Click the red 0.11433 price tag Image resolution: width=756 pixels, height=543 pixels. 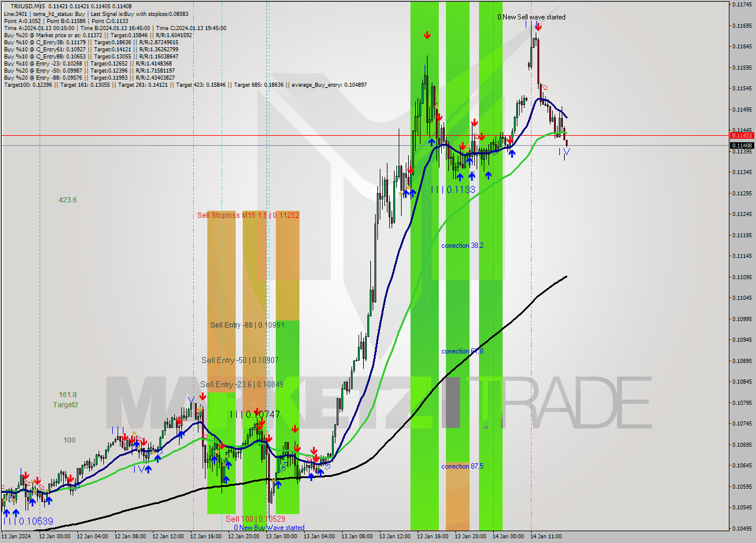(741, 136)
